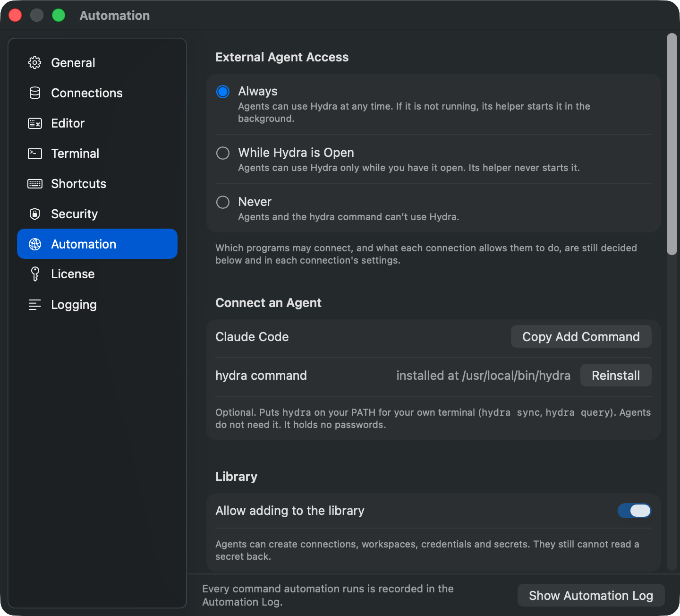Screen dimensions: 680x616
Task: Open the Logging settings label
Action: click(74, 305)
